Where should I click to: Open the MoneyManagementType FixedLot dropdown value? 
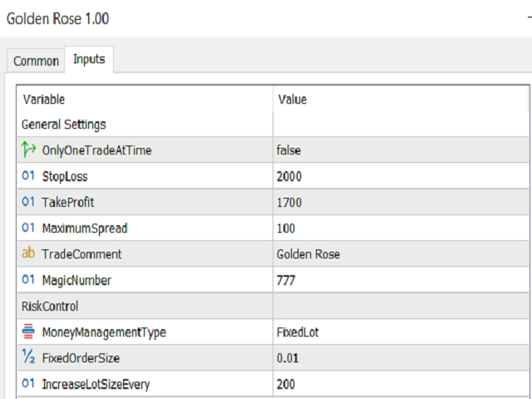401,332
